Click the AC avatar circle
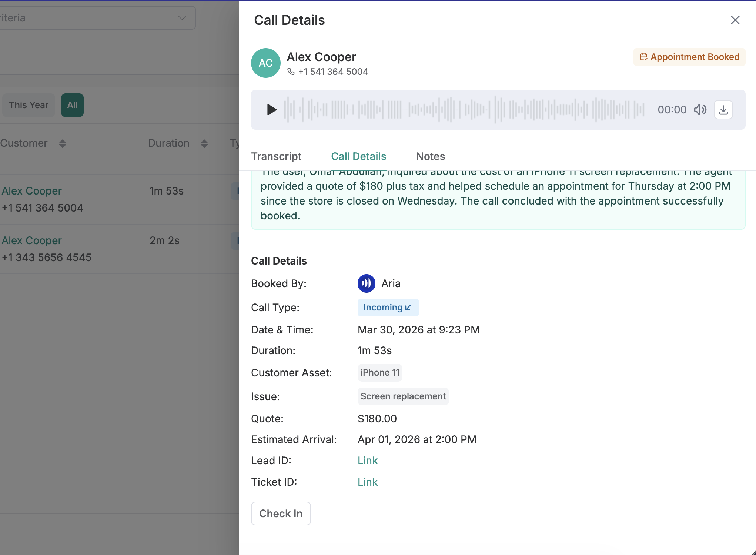The image size is (756, 555). [265, 63]
